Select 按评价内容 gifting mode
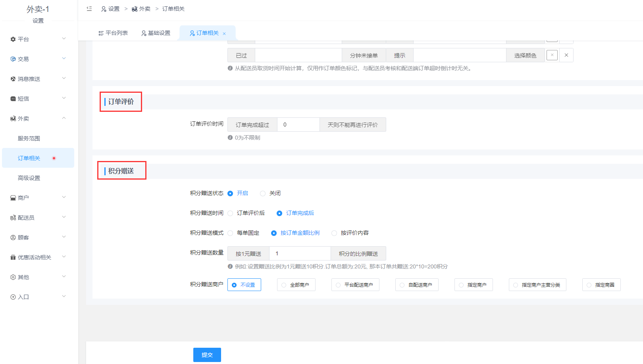Screen dimensions: 643x364 350,233
